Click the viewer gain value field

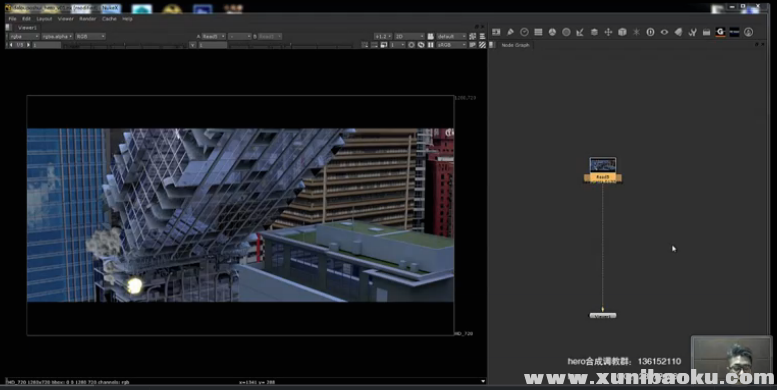tap(46, 45)
